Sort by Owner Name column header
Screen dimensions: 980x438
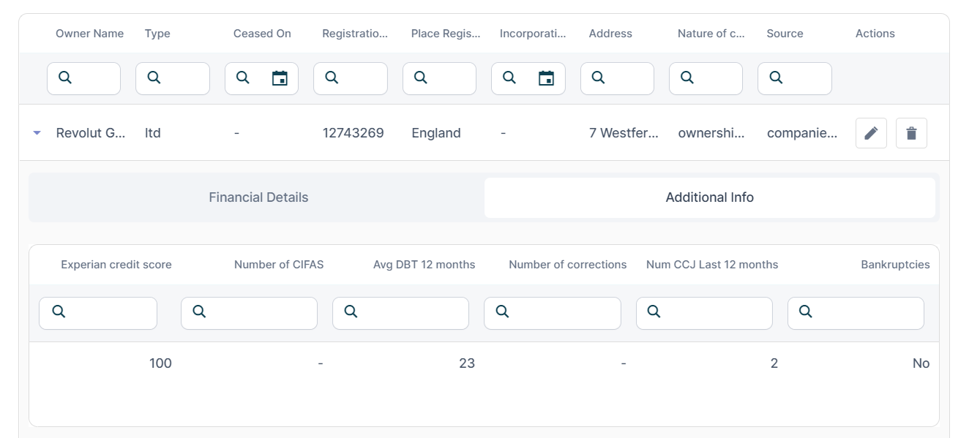[89, 34]
